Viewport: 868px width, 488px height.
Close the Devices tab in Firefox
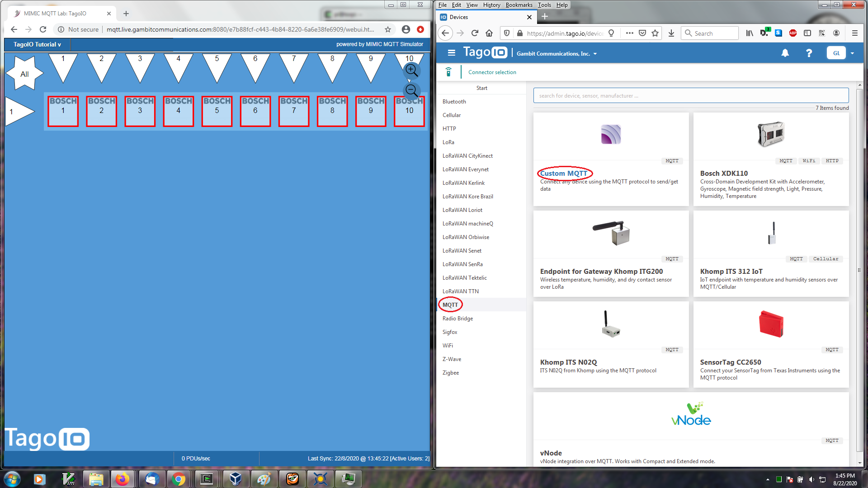[x=529, y=17]
